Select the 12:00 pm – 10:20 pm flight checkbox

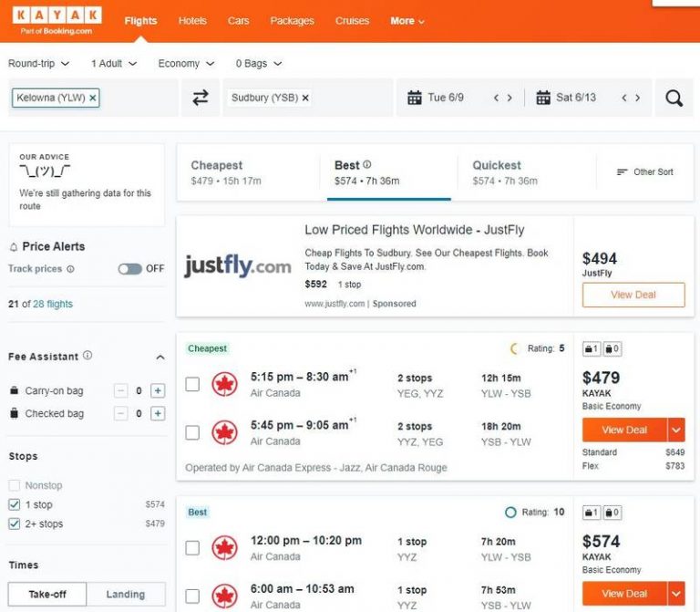tap(192, 547)
